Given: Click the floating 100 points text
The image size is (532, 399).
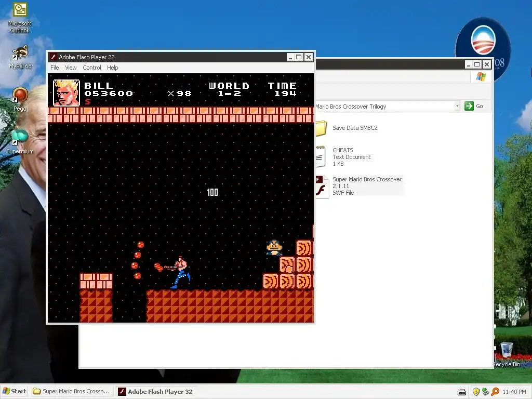Looking at the screenshot, I should tap(212, 192).
